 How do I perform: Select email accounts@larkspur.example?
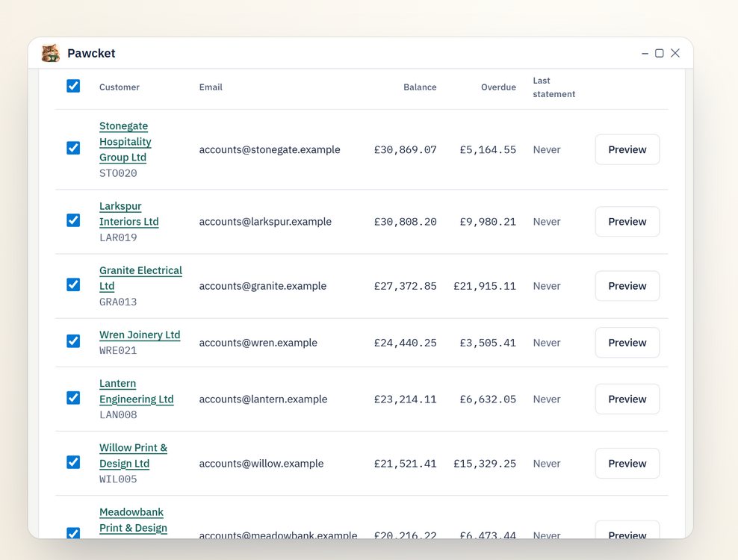click(265, 222)
